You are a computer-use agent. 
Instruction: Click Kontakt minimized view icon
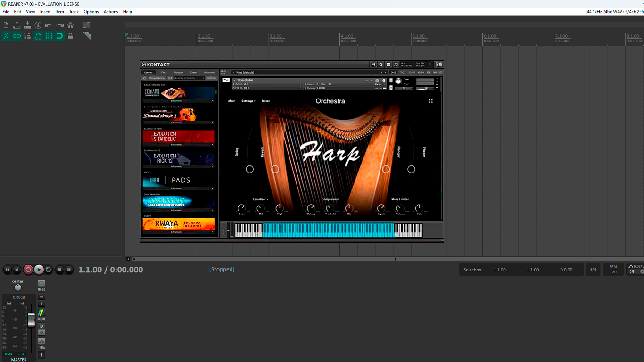tap(396, 65)
